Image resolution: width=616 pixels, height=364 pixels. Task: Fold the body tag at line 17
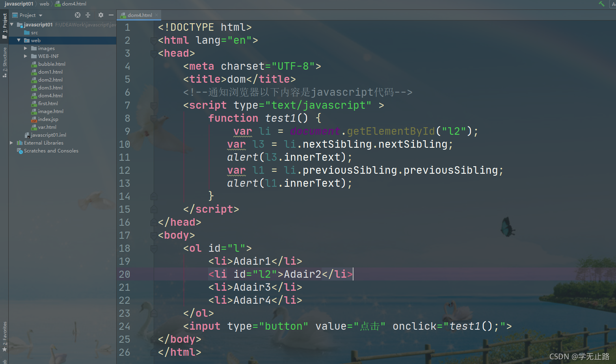[x=154, y=235]
